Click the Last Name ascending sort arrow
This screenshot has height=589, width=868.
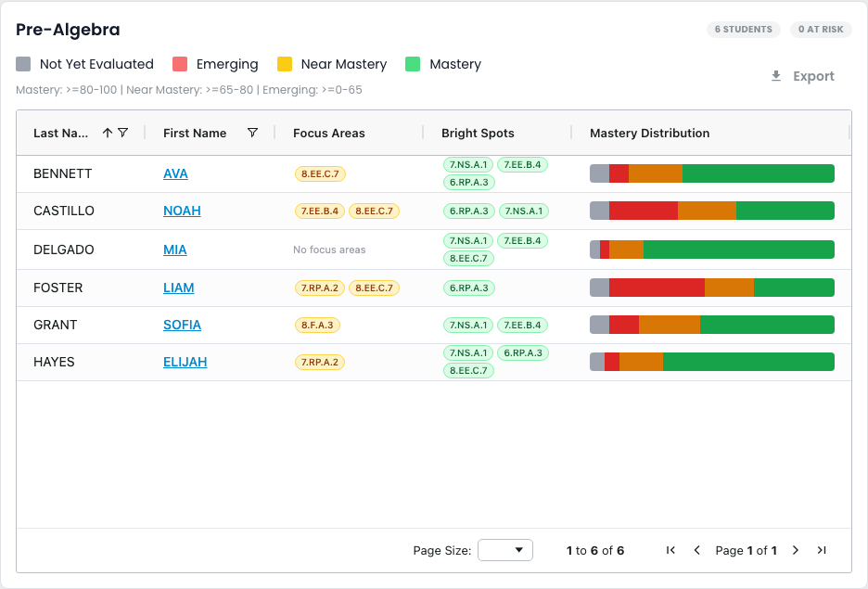(x=108, y=133)
